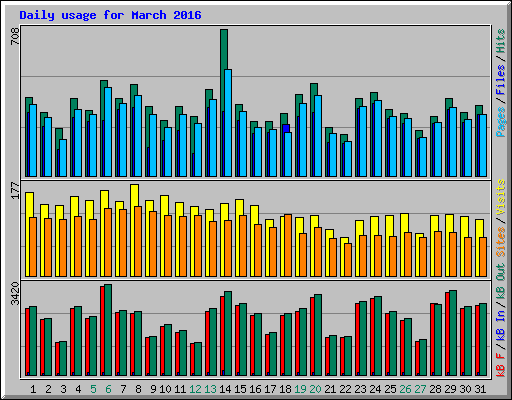This screenshot has height=400, width=512.
Task: Click day 24 on the x-axis
Action: pyautogui.click(x=375, y=389)
